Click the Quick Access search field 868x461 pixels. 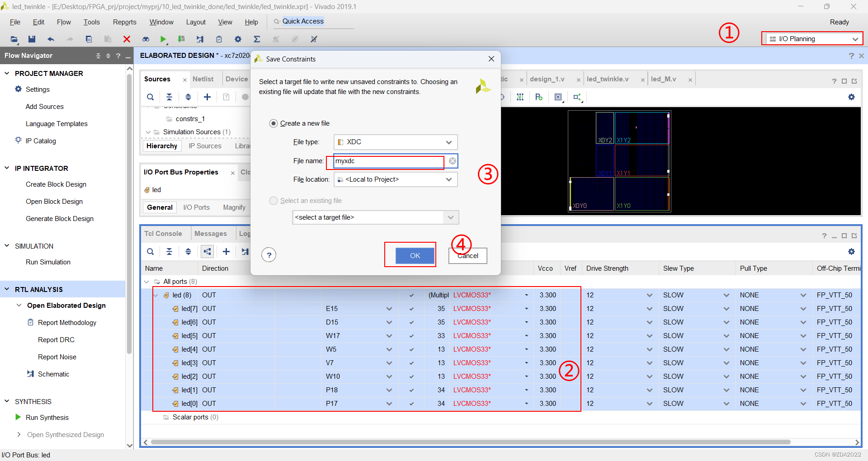(313, 21)
